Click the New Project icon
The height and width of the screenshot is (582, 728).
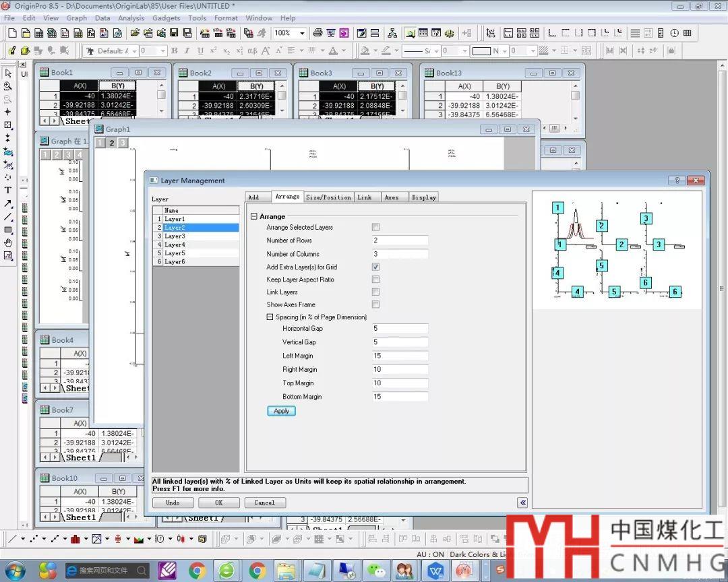(x=11, y=33)
